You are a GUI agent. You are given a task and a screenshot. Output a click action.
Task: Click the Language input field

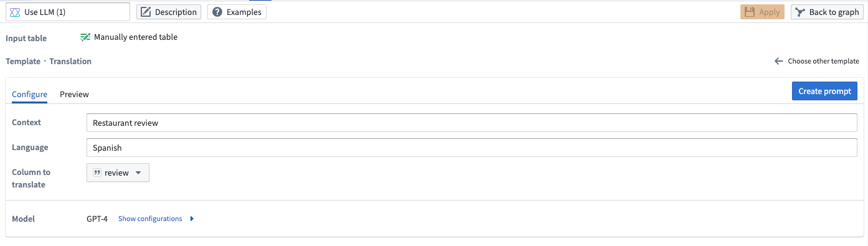click(x=472, y=148)
